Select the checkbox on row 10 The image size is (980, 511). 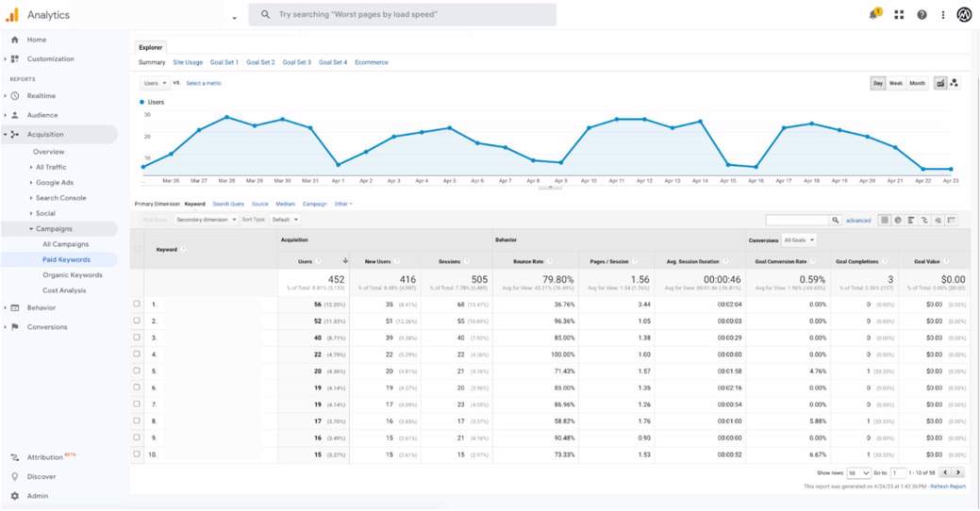138,454
